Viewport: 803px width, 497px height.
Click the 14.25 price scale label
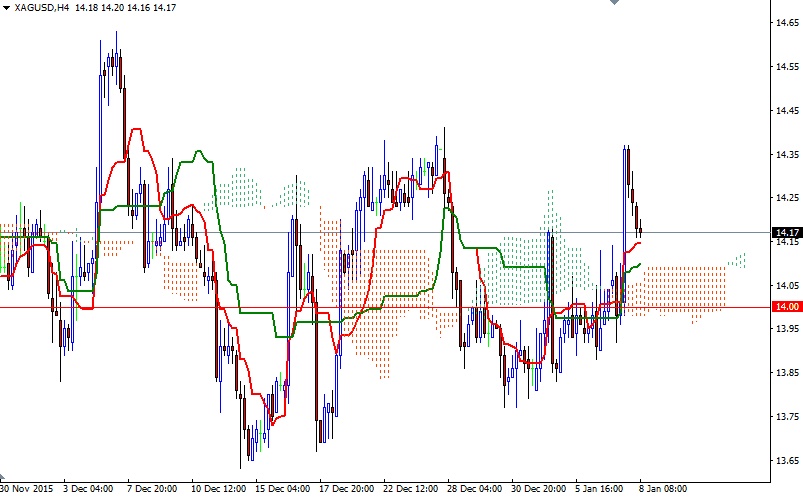pyautogui.click(x=787, y=198)
